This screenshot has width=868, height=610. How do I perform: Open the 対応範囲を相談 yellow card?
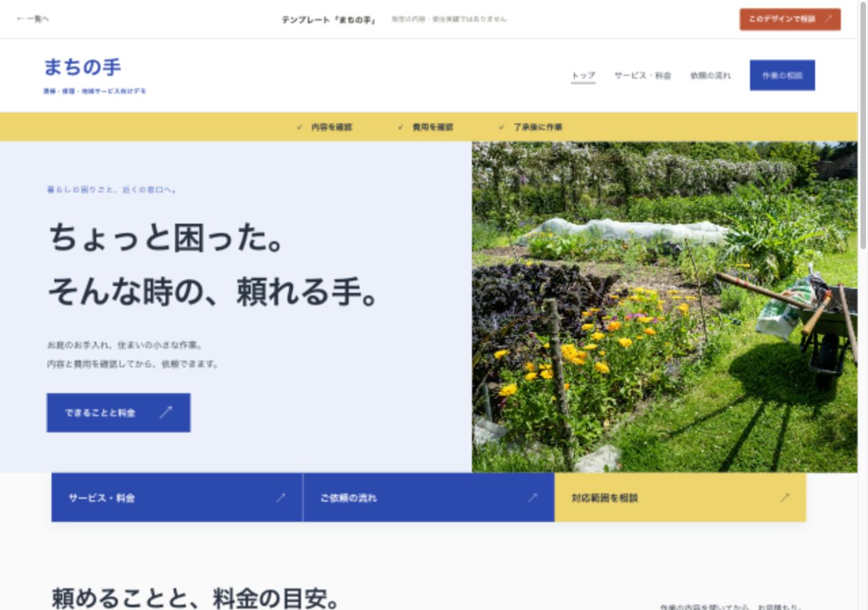pos(680,497)
